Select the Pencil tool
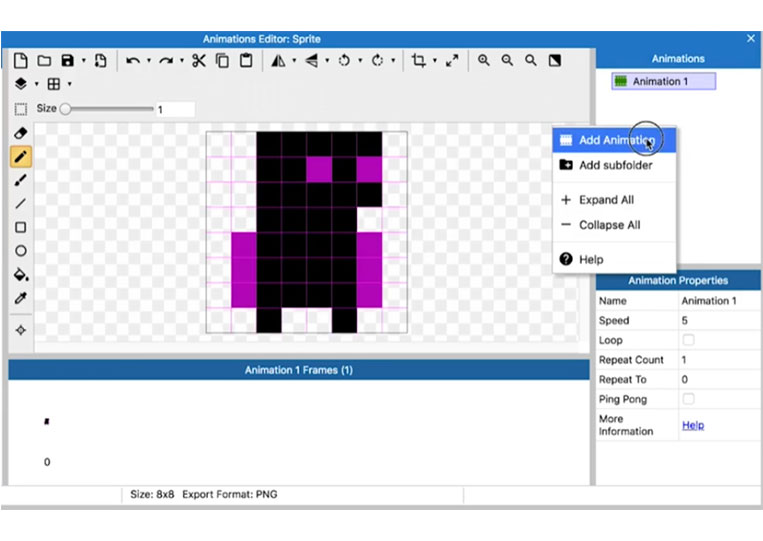 pos(20,157)
